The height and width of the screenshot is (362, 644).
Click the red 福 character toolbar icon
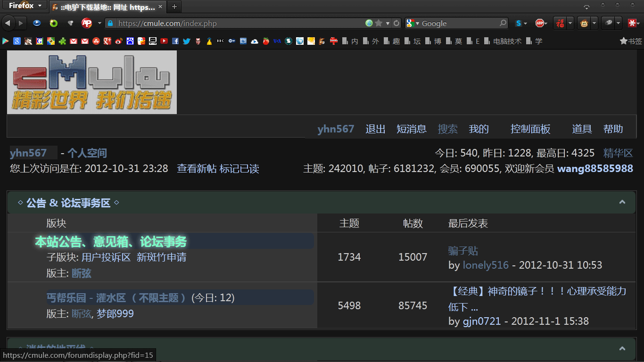coord(560,23)
